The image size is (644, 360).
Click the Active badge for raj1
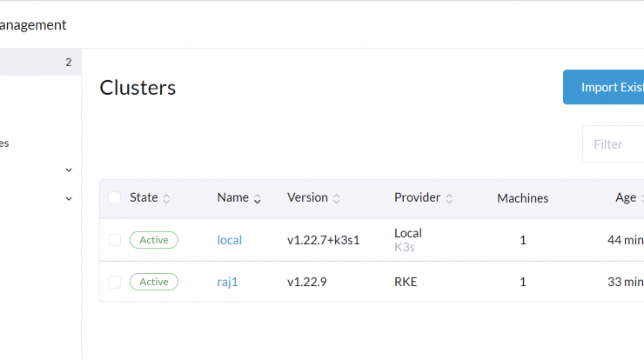pos(154,282)
